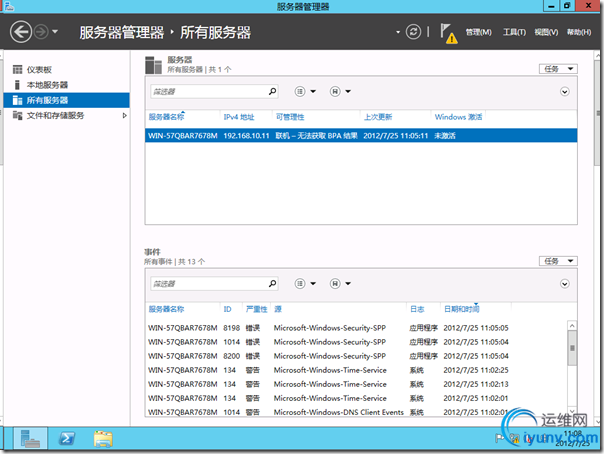Sort servers by 可管理性 column
The height and width of the screenshot is (454, 604).
click(x=290, y=117)
